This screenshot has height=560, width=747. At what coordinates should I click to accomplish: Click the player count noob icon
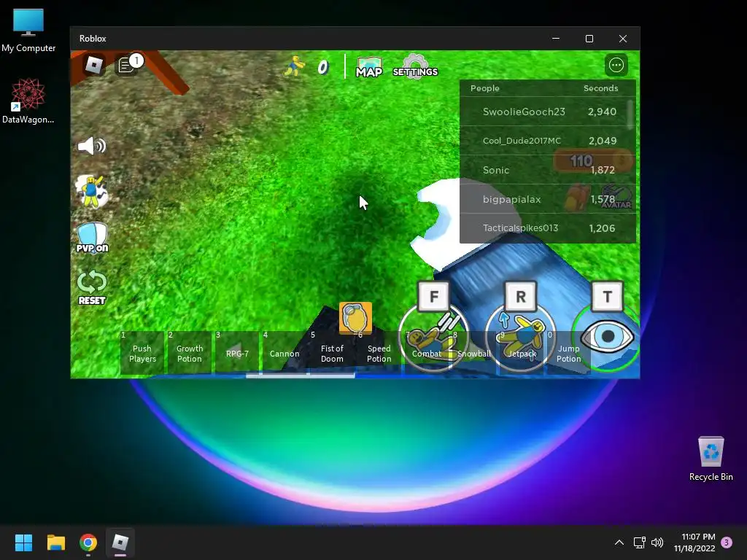click(x=295, y=66)
